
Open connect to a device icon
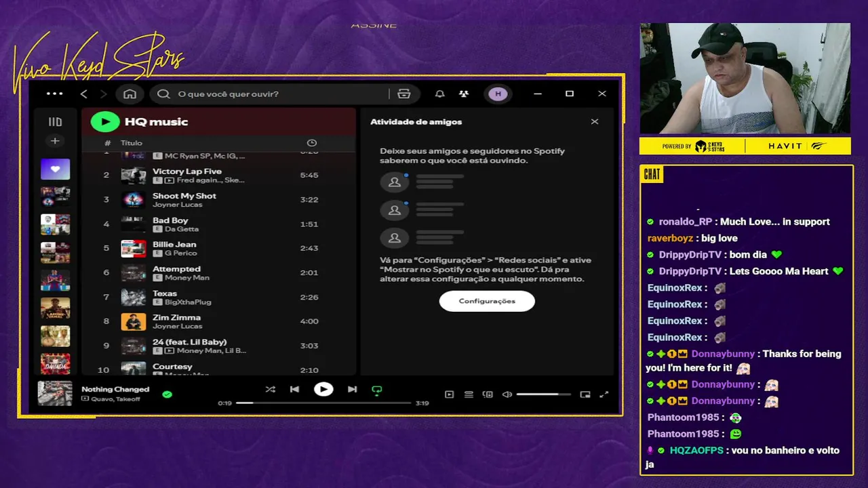click(488, 394)
